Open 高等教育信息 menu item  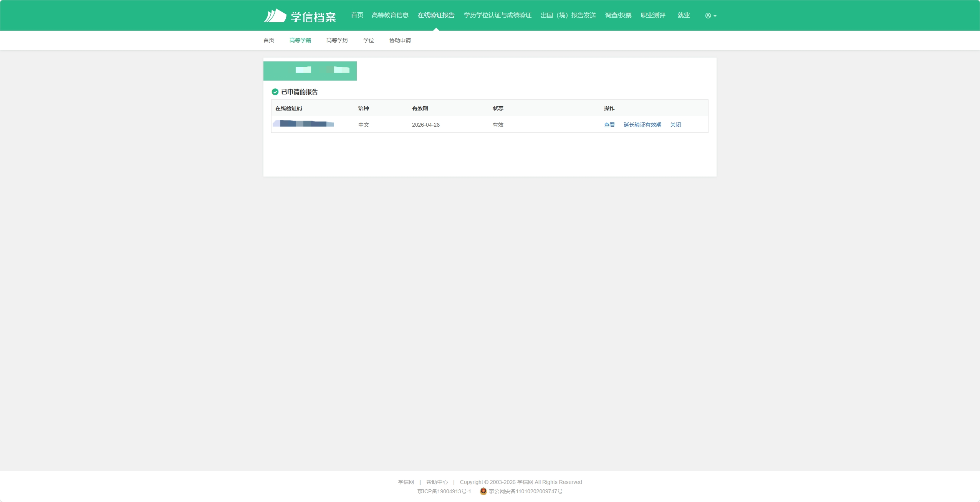(390, 15)
